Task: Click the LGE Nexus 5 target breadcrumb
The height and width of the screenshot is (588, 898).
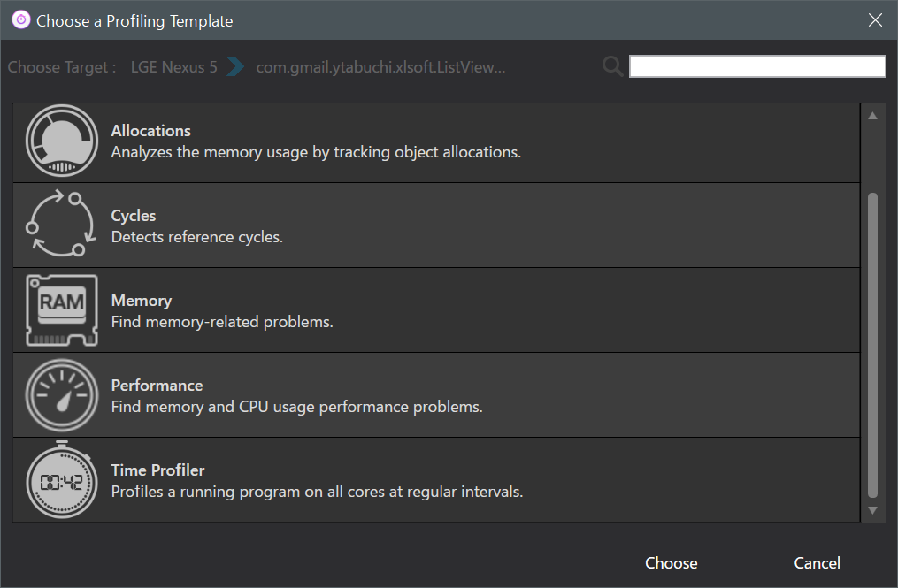Action: (x=173, y=67)
